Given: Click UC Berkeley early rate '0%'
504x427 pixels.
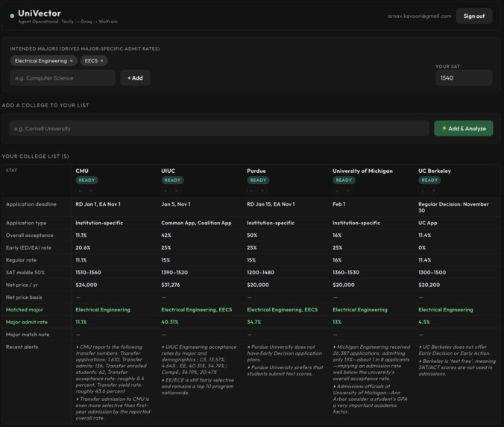Looking at the screenshot, I should pos(422,247).
